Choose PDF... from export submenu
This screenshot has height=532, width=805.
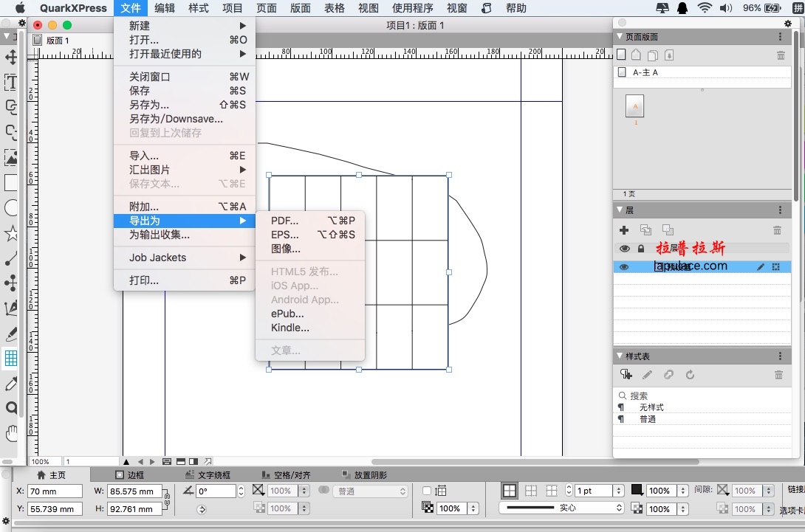coord(310,221)
